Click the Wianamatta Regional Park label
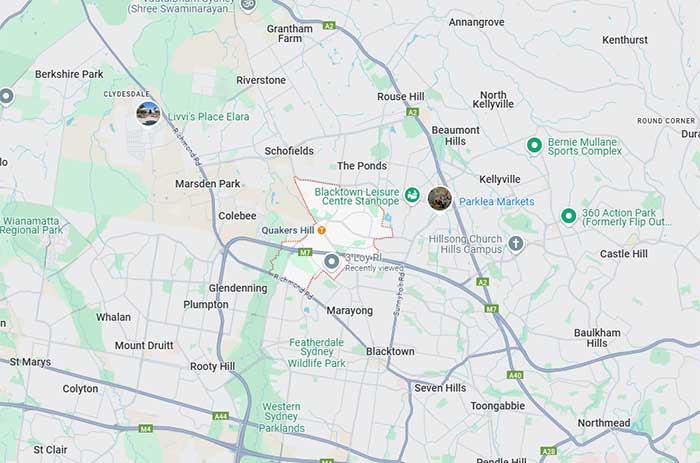700x463 pixels. 31,225
